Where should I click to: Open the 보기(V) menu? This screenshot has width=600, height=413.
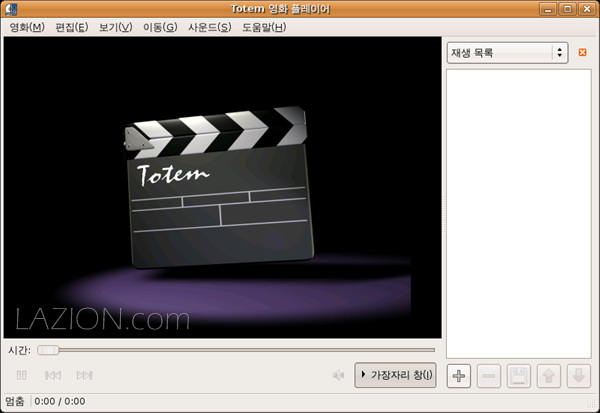116,27
